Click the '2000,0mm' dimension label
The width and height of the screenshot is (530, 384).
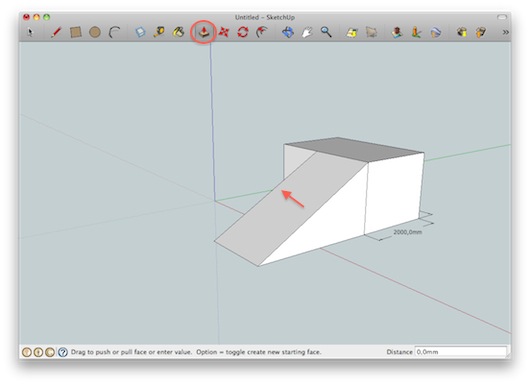coord(408,232)
